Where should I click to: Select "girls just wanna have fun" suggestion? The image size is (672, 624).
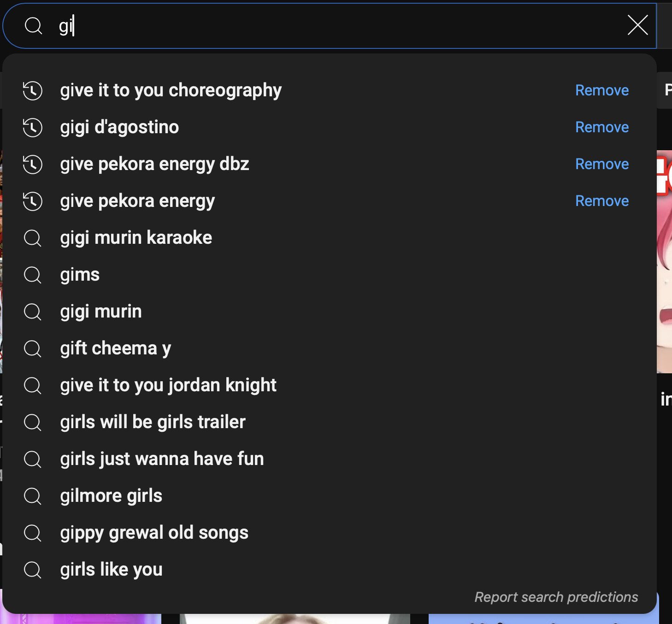tap(330, 459)
